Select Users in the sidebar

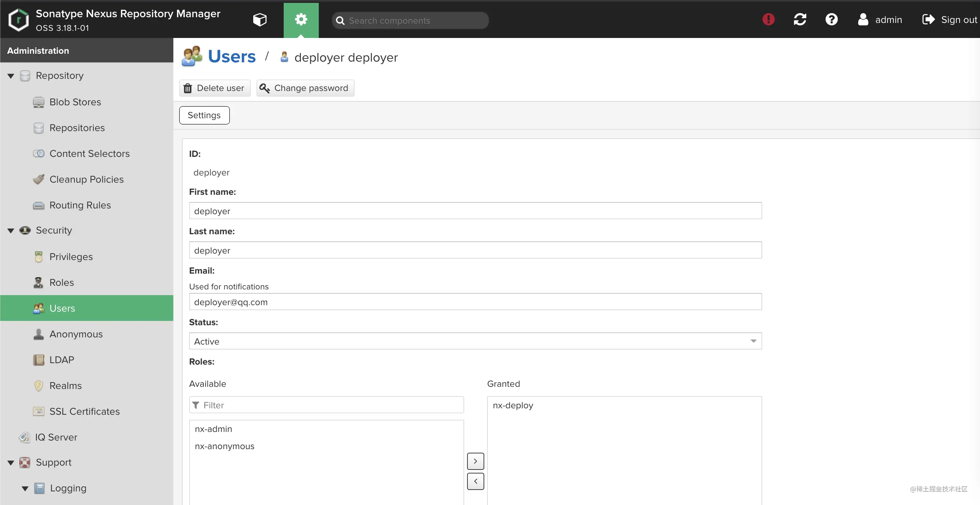pyautogui.click(x=87, y=308)
